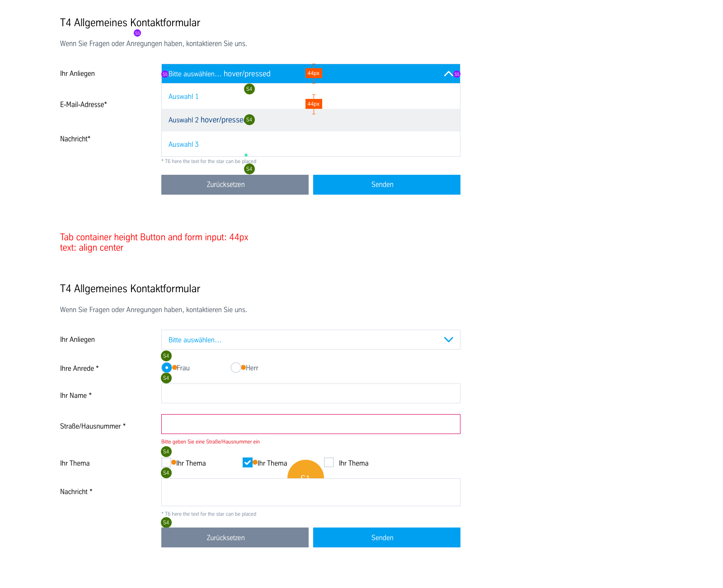Expand lower Bitte auswählen dropdown chevron
This screenshot has height=588, width=723.
pyautogui.click(x=448, y=340)
